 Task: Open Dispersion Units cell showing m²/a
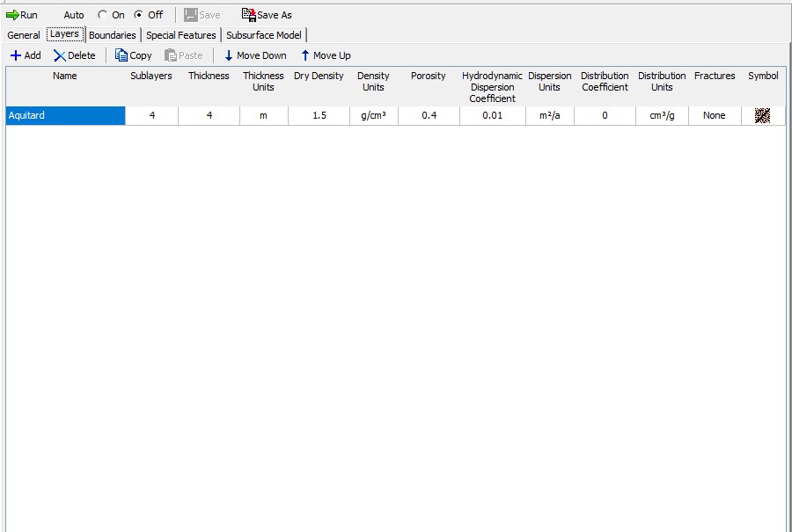(x=549, y=115)
